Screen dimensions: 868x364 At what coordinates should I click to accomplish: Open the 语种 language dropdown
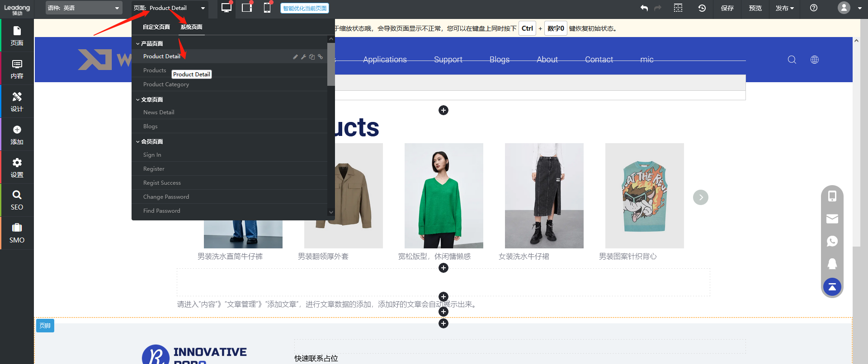tap(84, 8)
